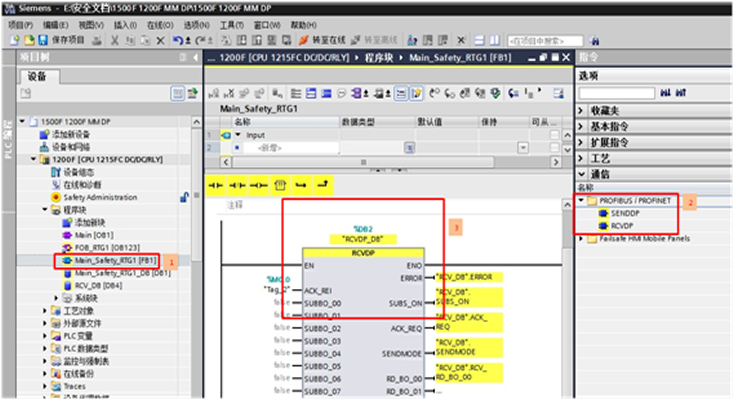Viewport: 734px width, 400px height.
Task: Click the project search input field
Action: 545,41
